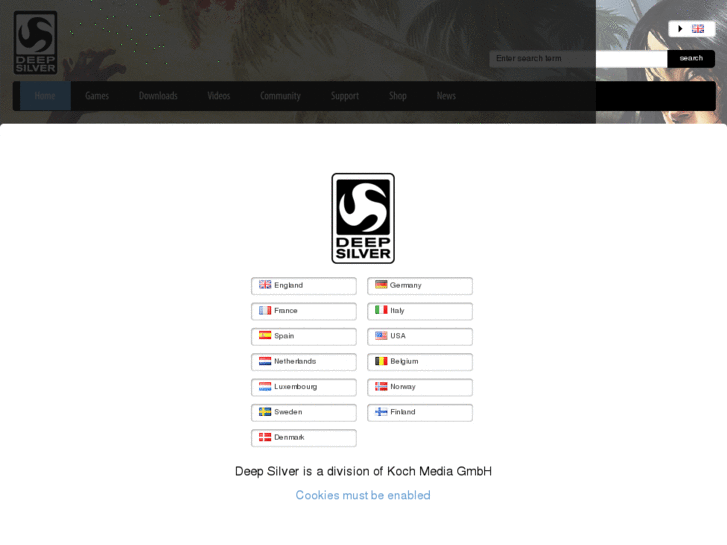Click the Netherlands flag icon
The height and width of the screenshot is (545, 727).
265,361
